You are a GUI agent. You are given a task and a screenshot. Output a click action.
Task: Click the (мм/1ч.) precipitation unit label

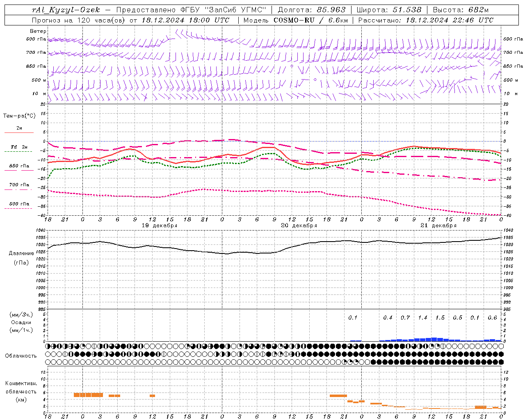[x=21, y=330]
